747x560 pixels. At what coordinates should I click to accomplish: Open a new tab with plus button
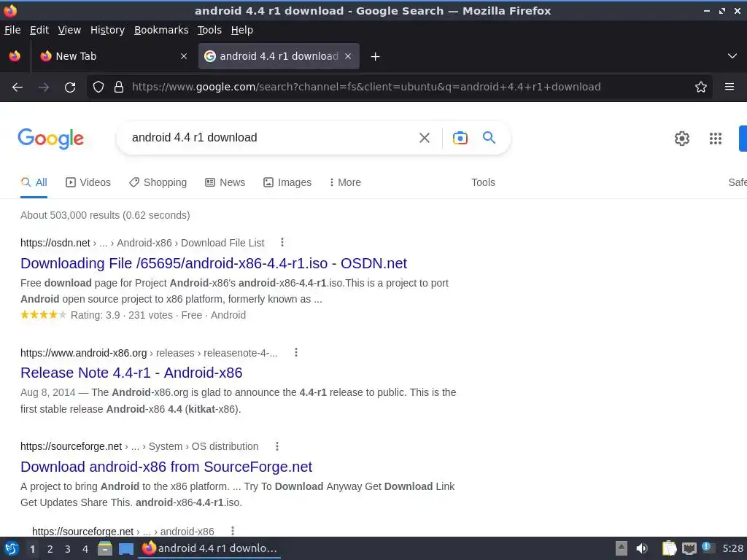pyautogui.click(x=376, y=57)
